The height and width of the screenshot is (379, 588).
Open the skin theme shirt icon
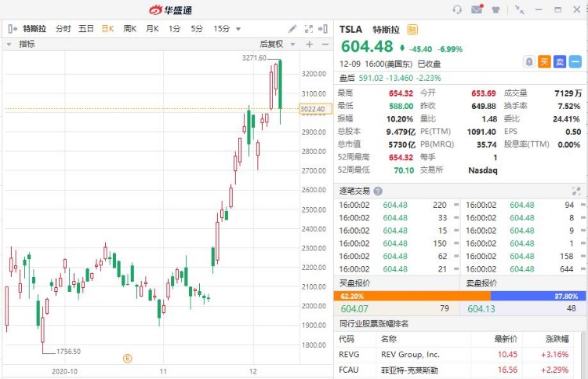(x=495, y=9)
